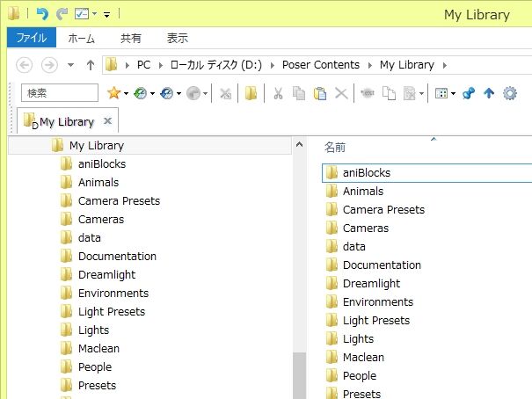This screenshot has width=532, height=399.
Task: Click Poser Contents in the address breadcrumb
Action: [321, 65]
